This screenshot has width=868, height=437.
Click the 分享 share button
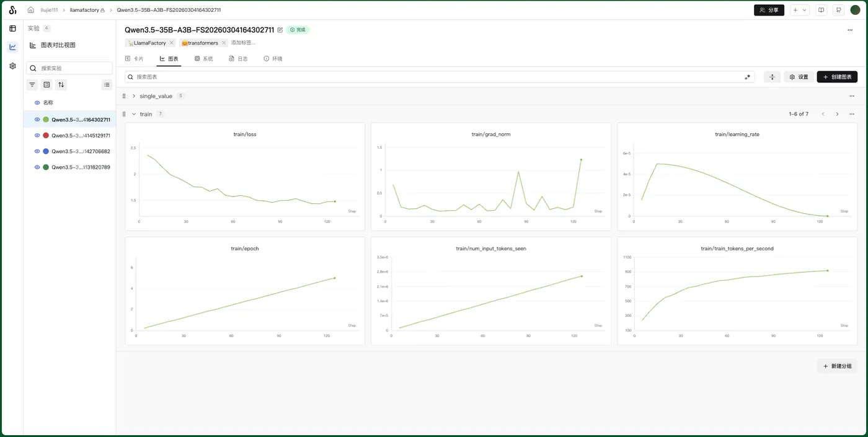pyautogui.click(x=769, y=10)
